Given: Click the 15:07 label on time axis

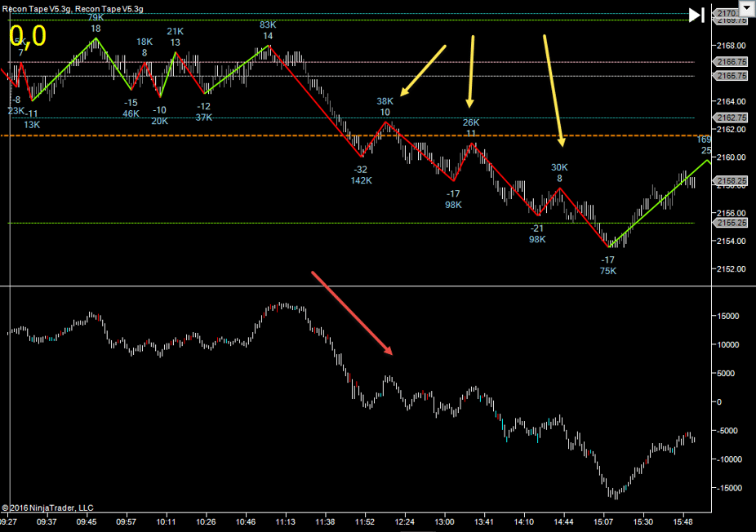Looking at the screenshot, I should tap(603, 521).
